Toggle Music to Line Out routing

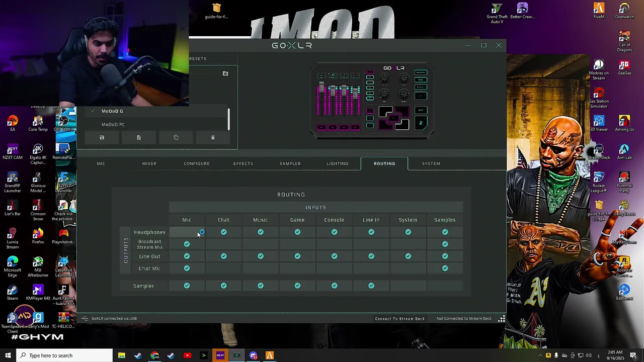pyautogui.click(x=261, y=256)
